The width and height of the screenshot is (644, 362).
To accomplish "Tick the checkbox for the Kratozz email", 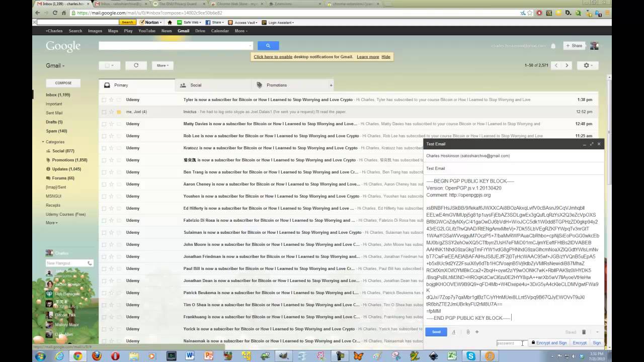I will point(104,148).
